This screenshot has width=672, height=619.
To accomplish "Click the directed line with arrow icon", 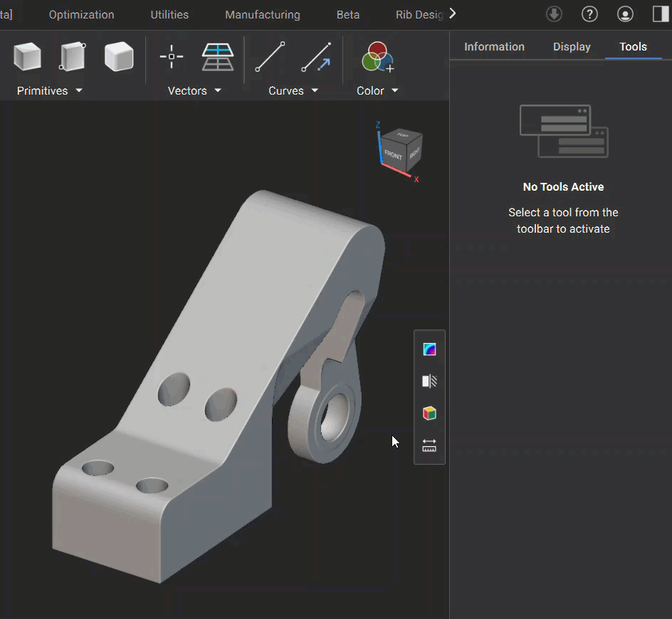I will click(316, 57).
